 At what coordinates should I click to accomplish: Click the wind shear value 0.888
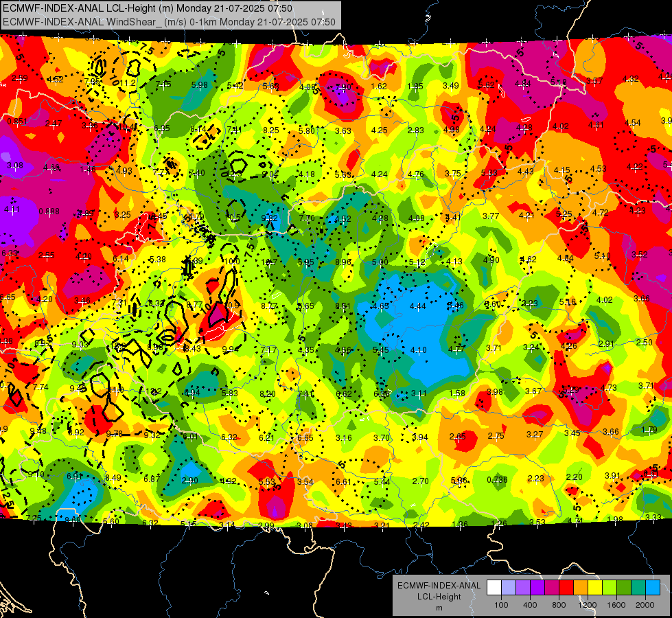point(49,211)
